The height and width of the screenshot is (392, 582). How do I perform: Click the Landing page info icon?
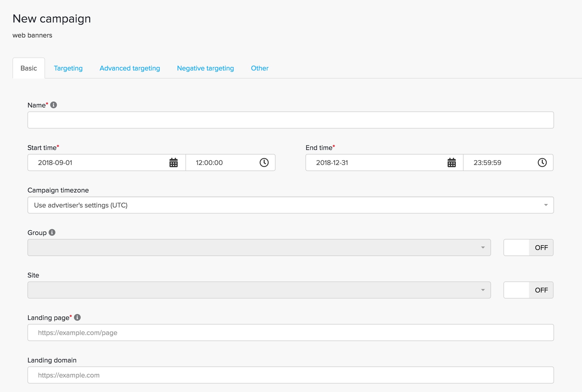[x=77, y=317]
